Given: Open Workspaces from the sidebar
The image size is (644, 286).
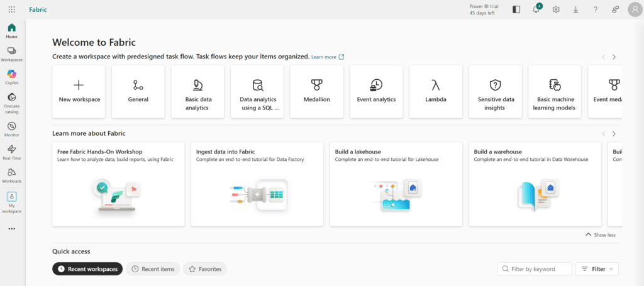Looking at the screenshot, I should 12,54.
